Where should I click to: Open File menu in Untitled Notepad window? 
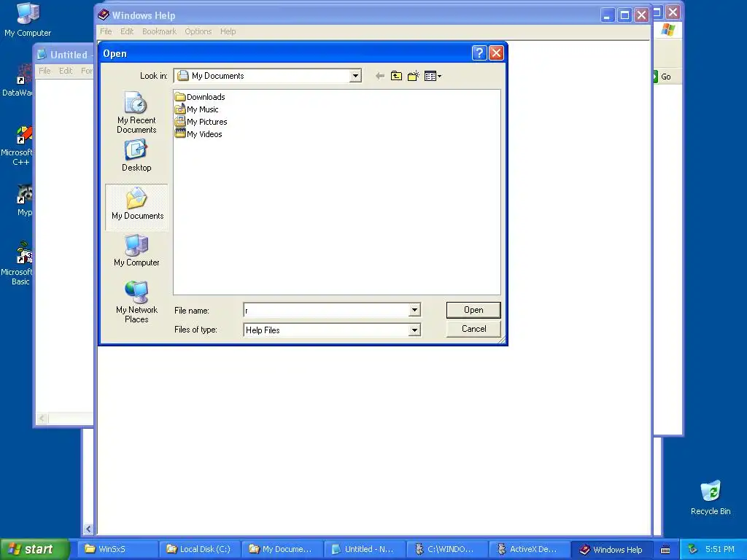(44, 71)
